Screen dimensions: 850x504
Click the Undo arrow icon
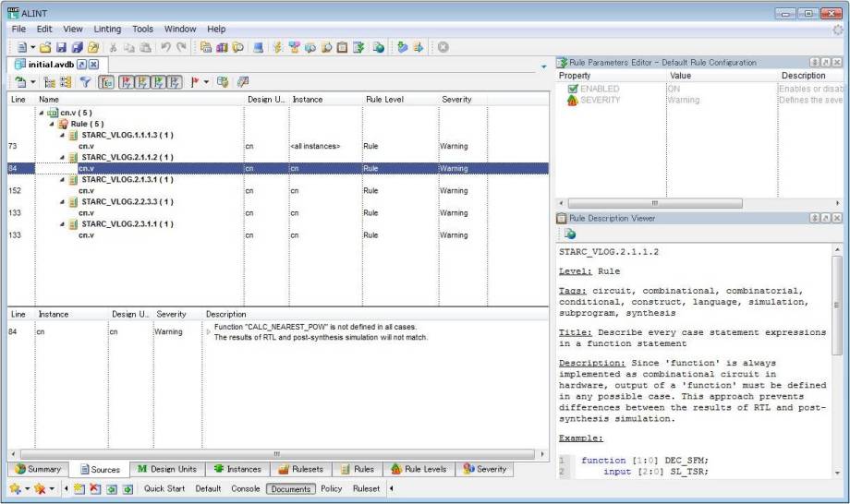tap(165, 48)
